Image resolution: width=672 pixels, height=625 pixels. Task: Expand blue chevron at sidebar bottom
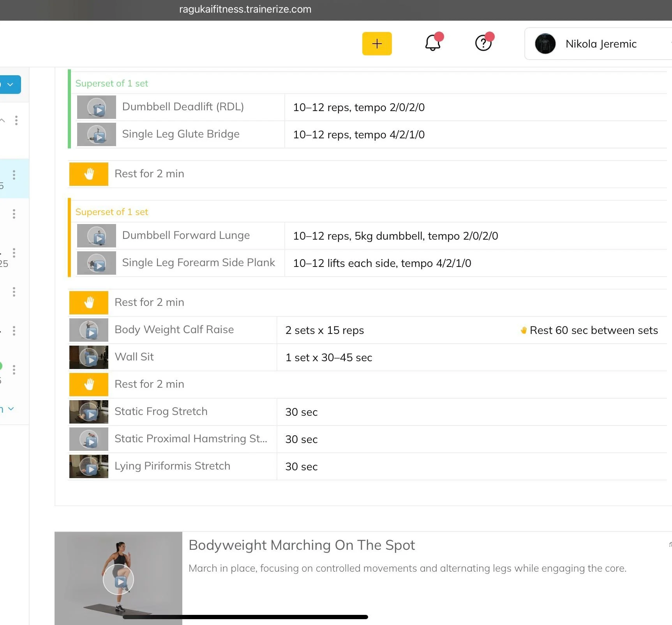pos(11,409)
